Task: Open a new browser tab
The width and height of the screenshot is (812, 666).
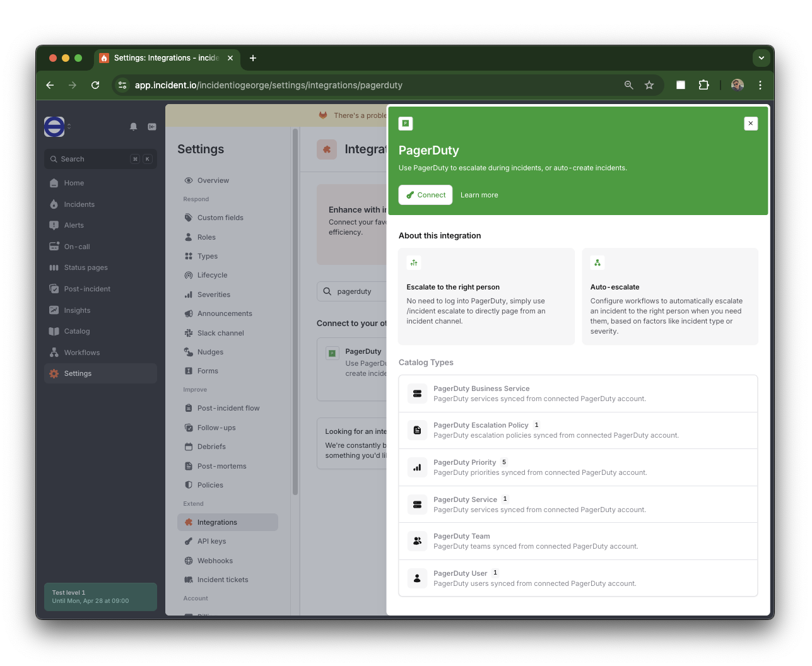Action: [x=253, y=58]
